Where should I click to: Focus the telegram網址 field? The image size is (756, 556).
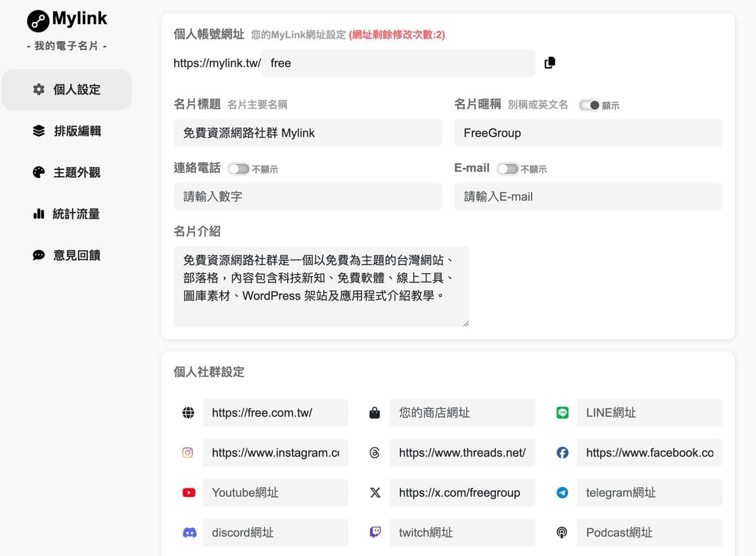[650, 492]
